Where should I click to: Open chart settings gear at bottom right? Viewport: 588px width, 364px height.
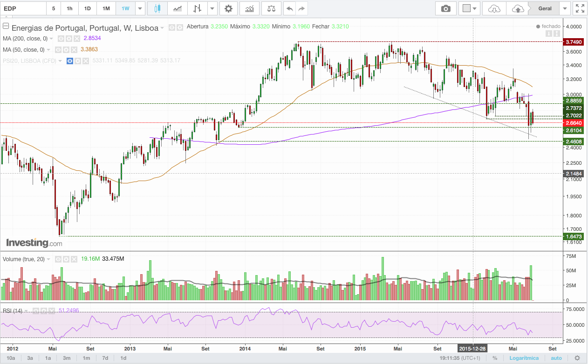pyautogui.click(x=577, y=358)
